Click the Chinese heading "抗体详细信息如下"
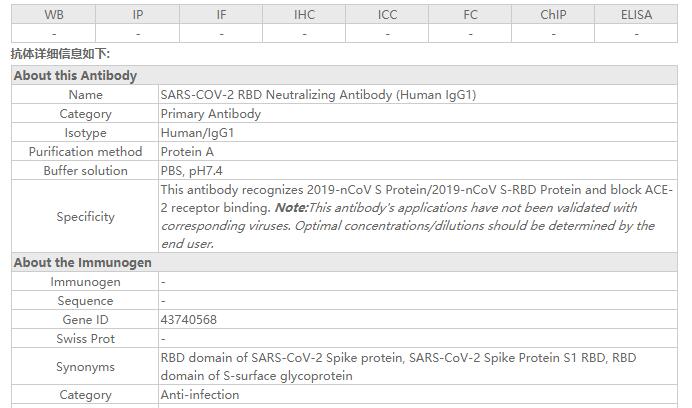692x408 pixels. [60, 54]
